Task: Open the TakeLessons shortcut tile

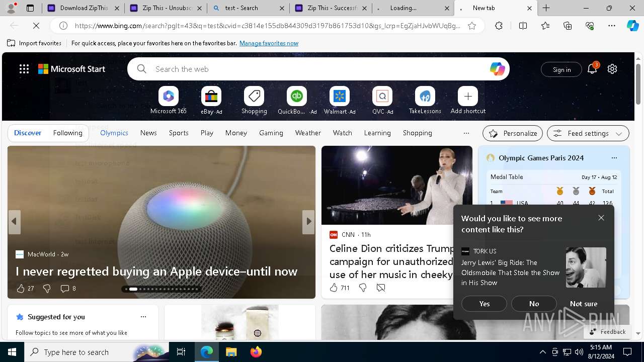Action: click(x=425, y=96)
